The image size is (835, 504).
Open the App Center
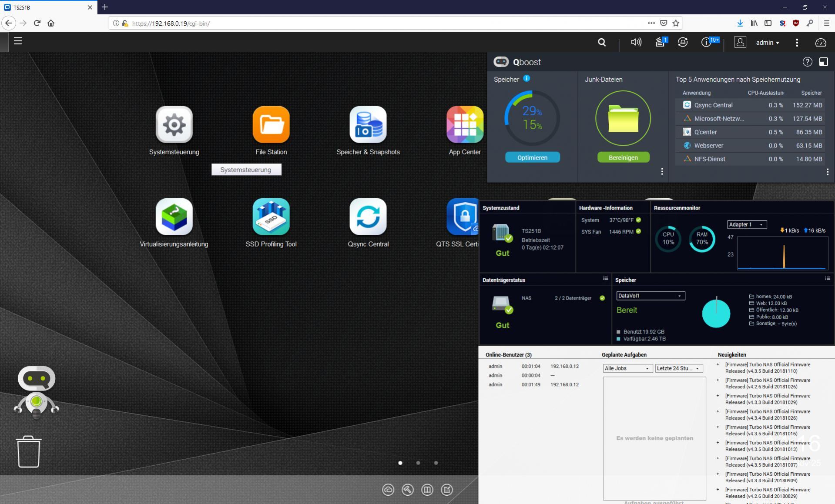click(x=465, y=125)
